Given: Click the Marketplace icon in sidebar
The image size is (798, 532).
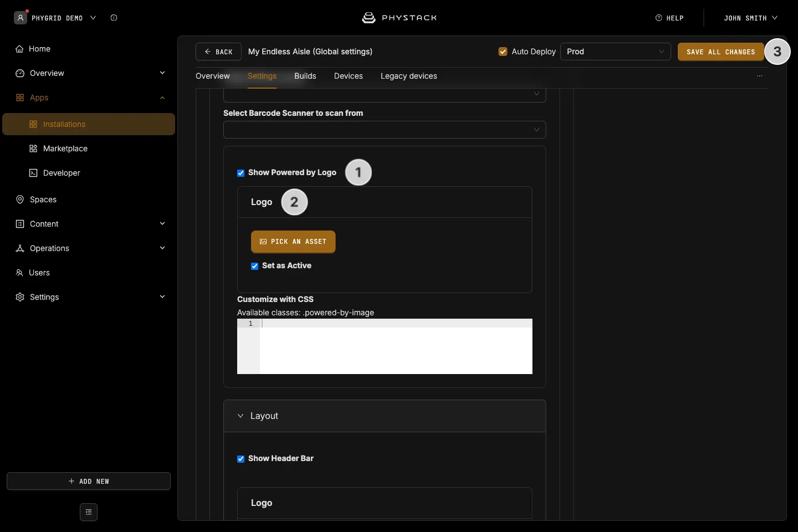Looking at the screenshot, I should click(33, 149).
